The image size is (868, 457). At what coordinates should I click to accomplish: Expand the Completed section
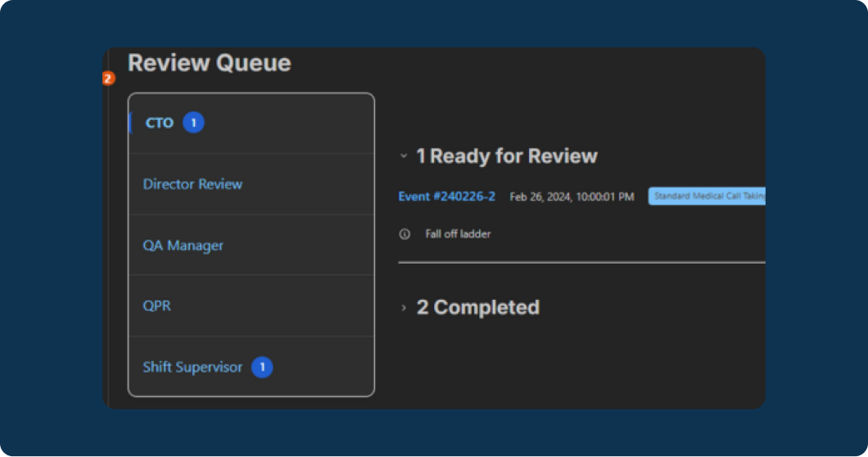404,307
